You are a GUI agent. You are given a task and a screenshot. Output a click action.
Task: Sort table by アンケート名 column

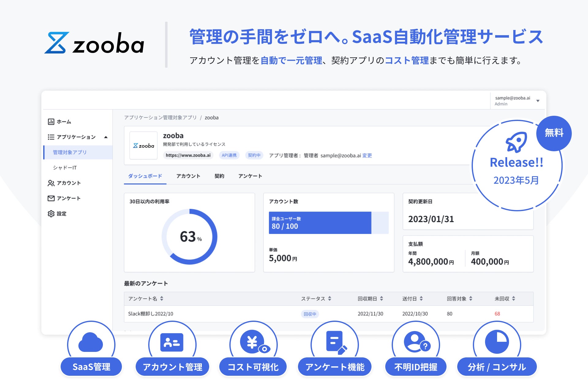pos(162,299)
